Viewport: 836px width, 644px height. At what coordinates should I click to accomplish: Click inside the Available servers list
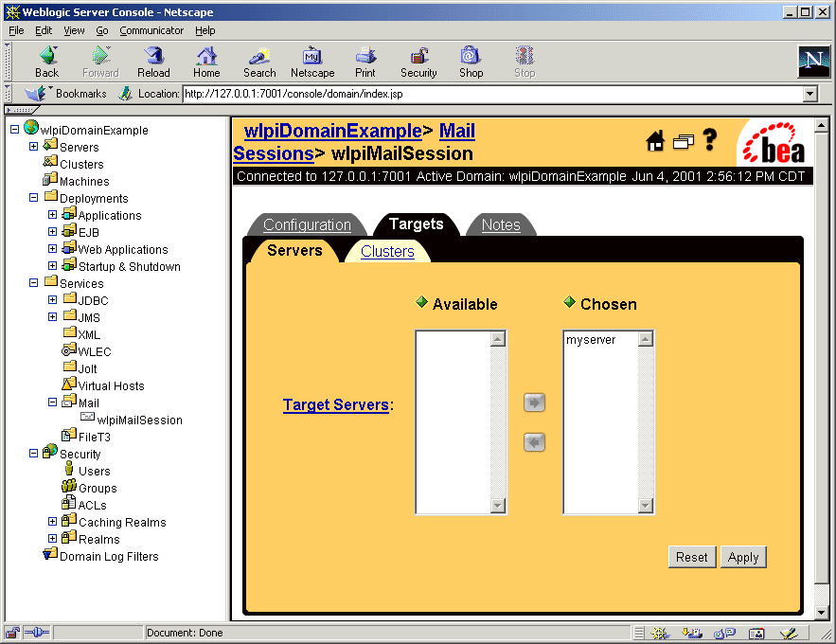pyautogui.click(x=454, y=422)
